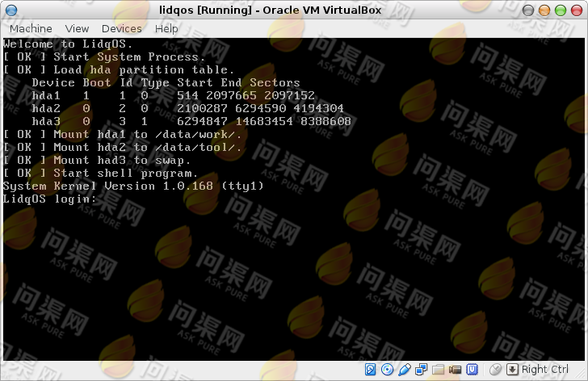Screen dimensions: 588x381
Task: Click the mouse integration status icon
Action: pyautogui.click(x=495, y=370)
